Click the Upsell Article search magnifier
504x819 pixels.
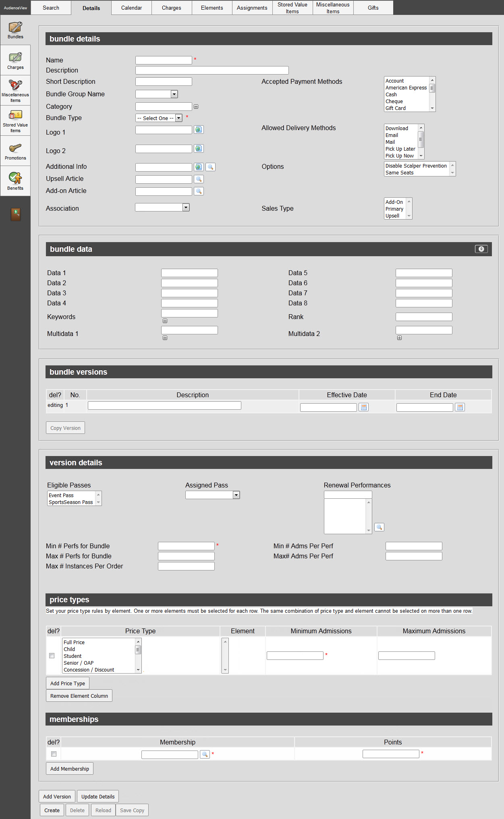click(x=199, y=179)
